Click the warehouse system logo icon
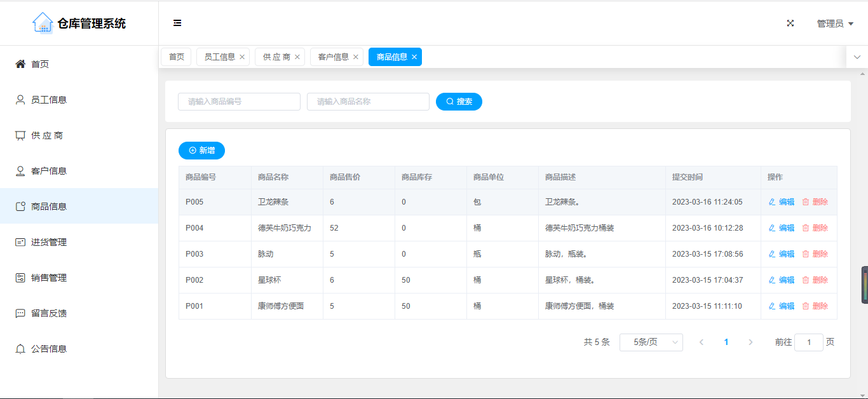Viewport: 868px width, 399px height. 43,23
